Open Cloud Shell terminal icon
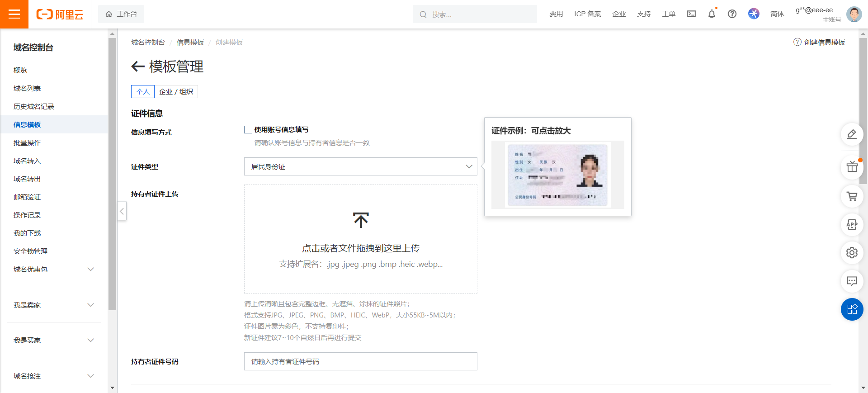Image resolution: width=868 pixels, height=393 pixels. [691, 14]
